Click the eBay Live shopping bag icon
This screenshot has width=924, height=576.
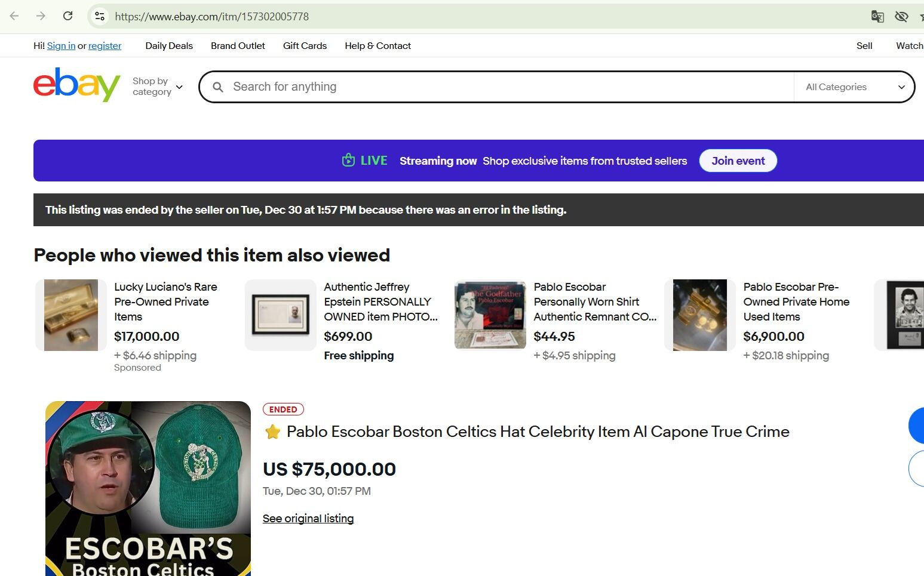pyautogui.click(x=348, y=160)
